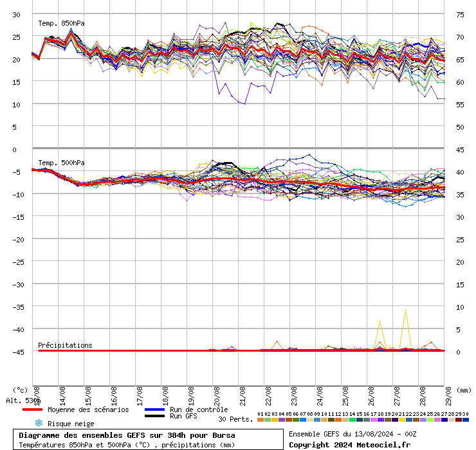The height and width of the screenshot is (450, 476).
Task: Click the -20 temperature axis value
Action: point(18,240)
